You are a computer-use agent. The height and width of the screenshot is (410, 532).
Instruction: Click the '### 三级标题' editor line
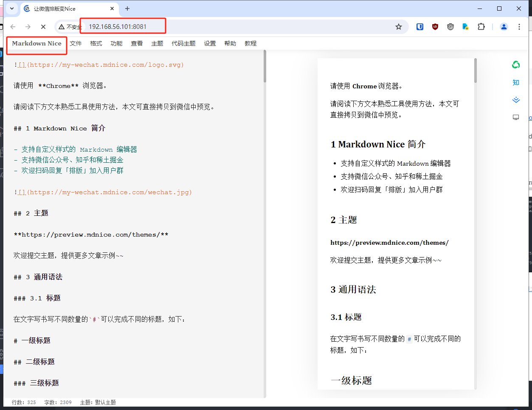point(37,383)
